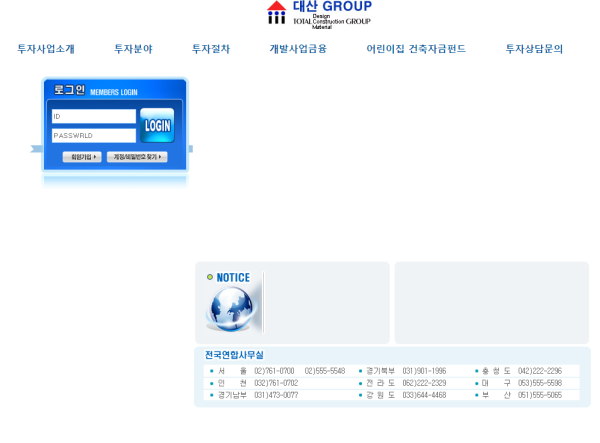Focus the PASSWRLD password field
Screen dimensions: 600x443
click(x=94, y=135)
